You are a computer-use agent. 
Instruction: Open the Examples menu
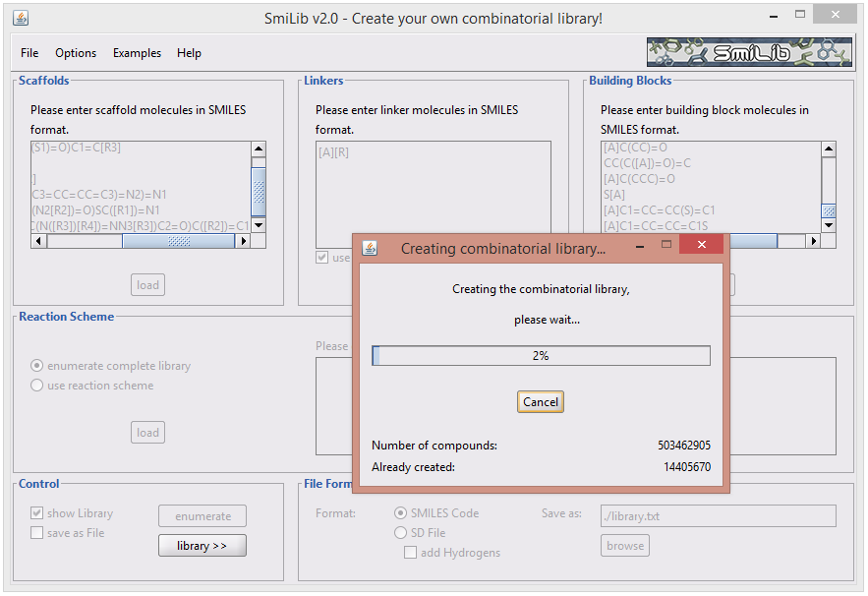click(x=137, y=53)
